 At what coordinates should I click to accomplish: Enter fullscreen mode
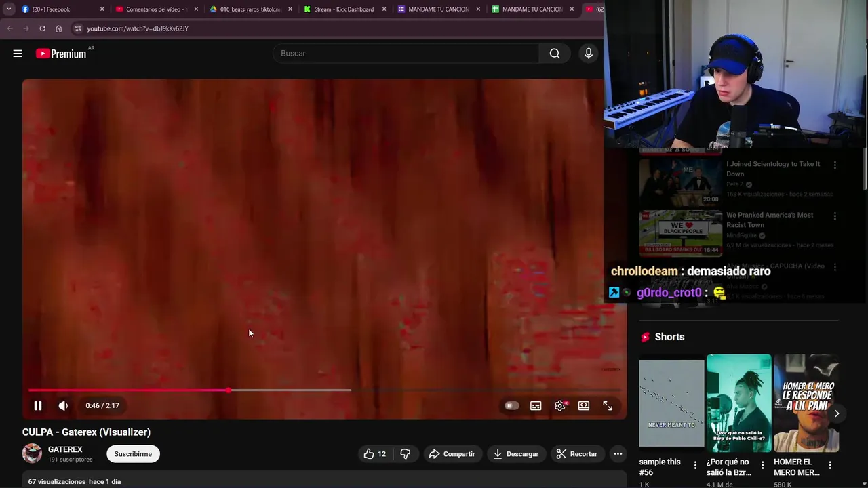coord(608,405)
